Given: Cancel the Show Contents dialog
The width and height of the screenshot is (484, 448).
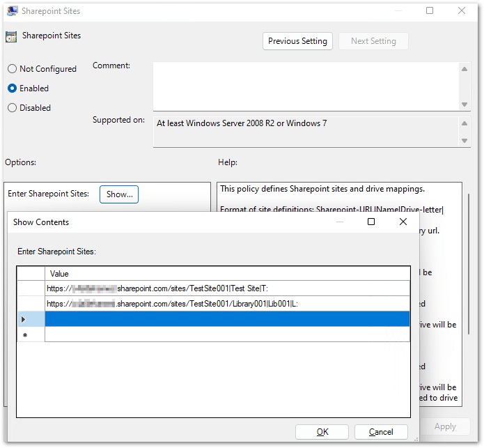Looking at the screenshot, I should pos(381,431).
